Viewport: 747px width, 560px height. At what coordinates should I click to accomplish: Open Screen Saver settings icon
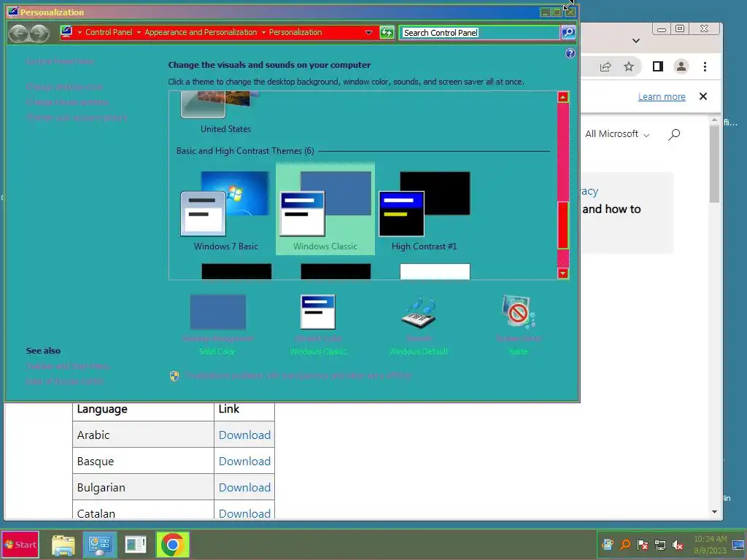click(x=519, y=312)
